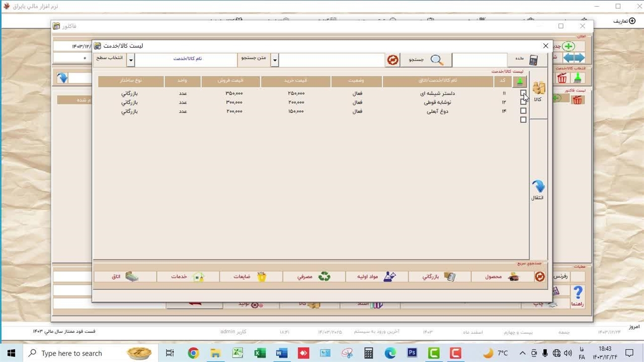The width and height of the screenshot is (644, 362).
Task: Click the red refresh icon beside search box
Action: (x=392, y=60)
